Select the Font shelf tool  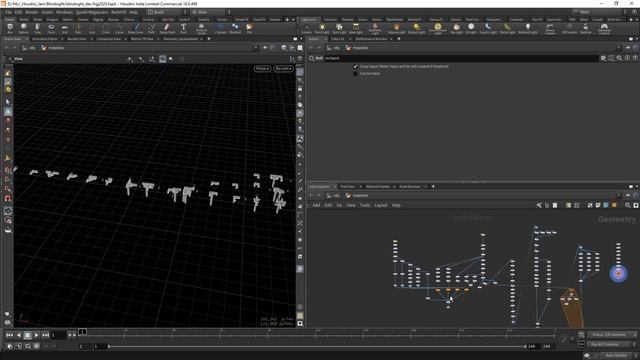point(183,29)
